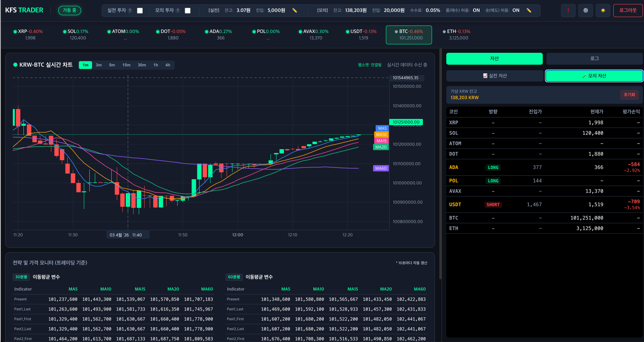The image size is (644, 342).
Task: Click the KFS TRADER logo
Action: point(24,10)
